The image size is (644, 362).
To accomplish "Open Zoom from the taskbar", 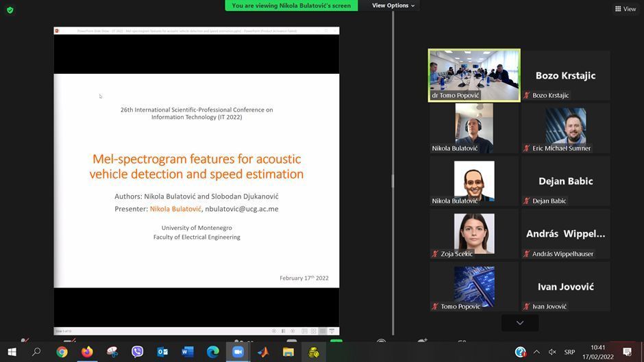I will (238, 352).
